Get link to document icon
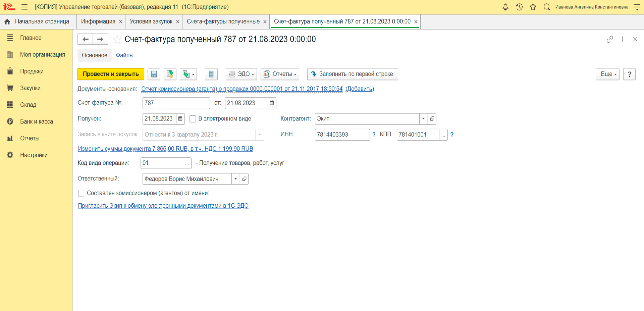 610,39
